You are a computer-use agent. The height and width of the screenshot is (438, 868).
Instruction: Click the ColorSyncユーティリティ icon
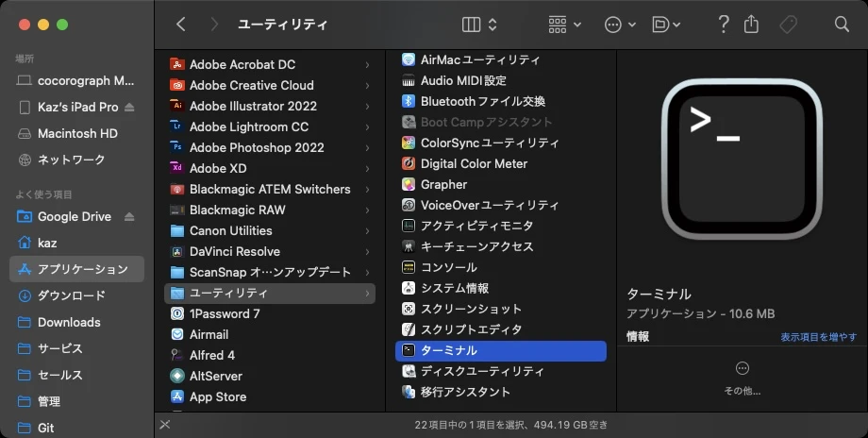tap(409, 143)
